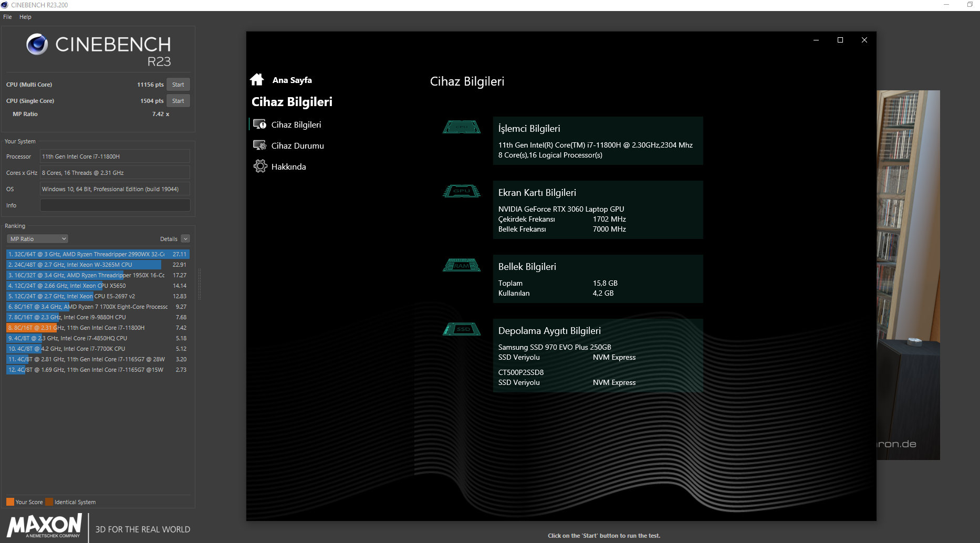Viewport: 980px width, 543px height.
Task: Click the RAM module icon
Action: (x=461, y=265)
